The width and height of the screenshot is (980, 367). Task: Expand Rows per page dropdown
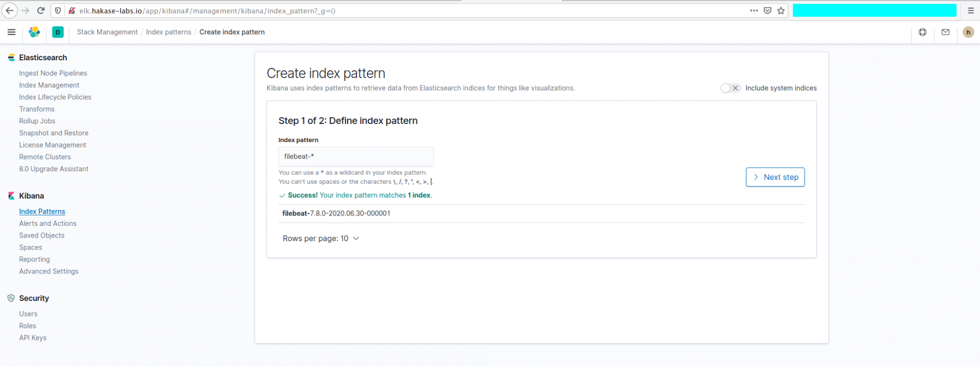321,239
